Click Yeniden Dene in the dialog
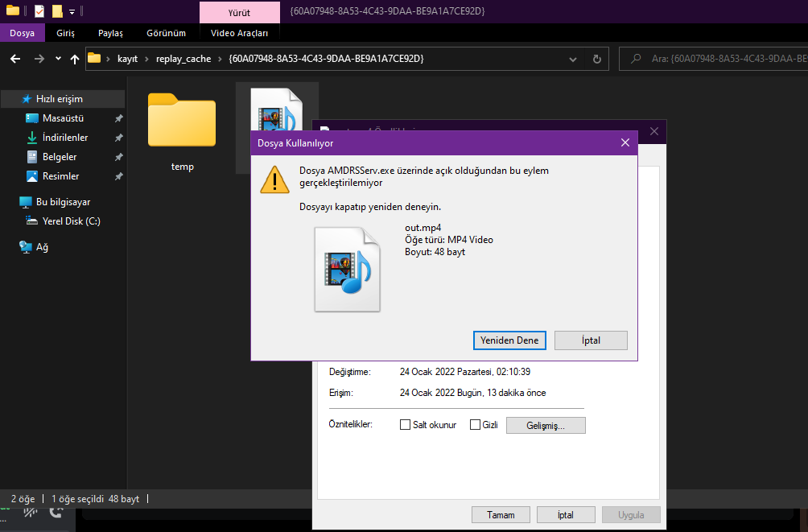This screenshot has width=808, height=532. (x=509, y=340)
